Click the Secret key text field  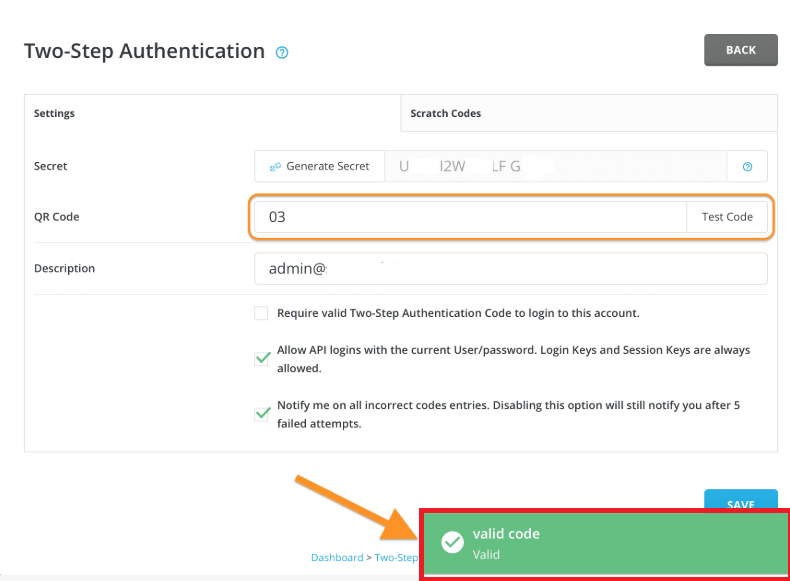555,166
